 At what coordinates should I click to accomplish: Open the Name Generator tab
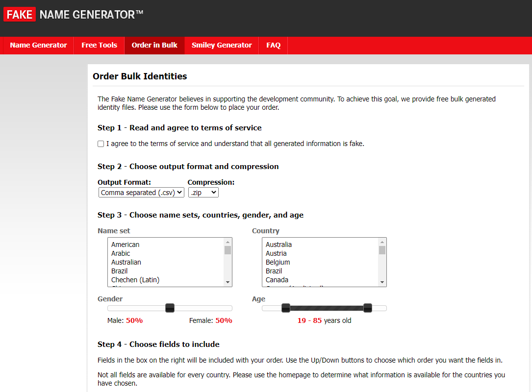coord(38,45)
